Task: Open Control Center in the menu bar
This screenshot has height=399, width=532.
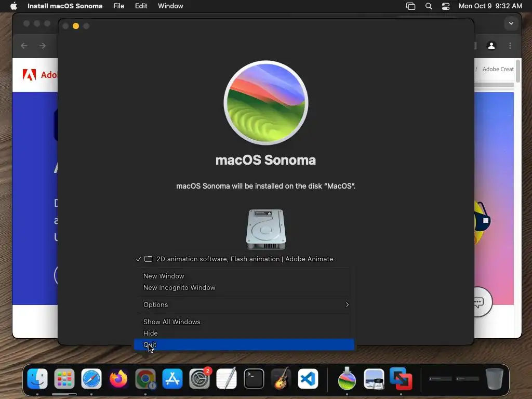Action: tap(445, 6)
